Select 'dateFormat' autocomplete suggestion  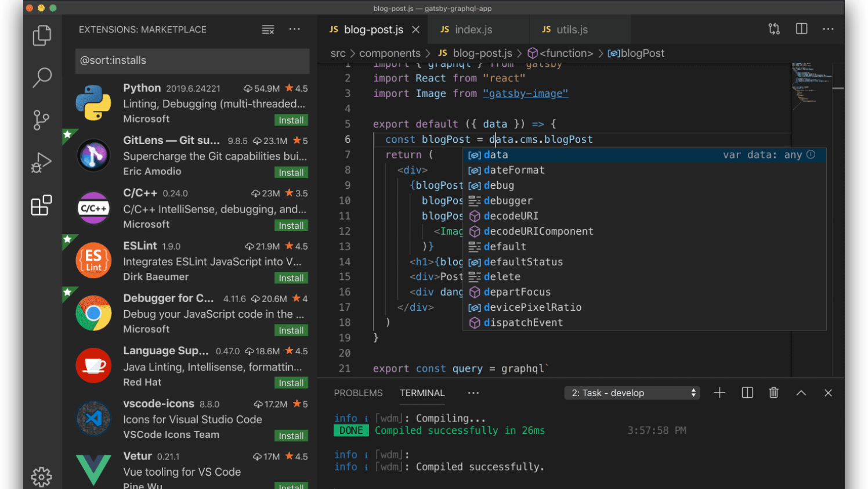click(644, 170)
